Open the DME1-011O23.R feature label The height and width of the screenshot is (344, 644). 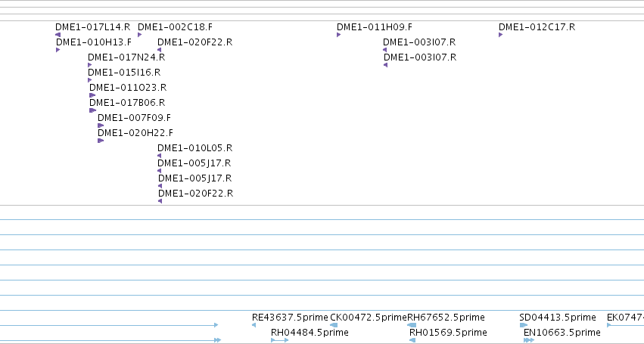(x=128, y=88)
